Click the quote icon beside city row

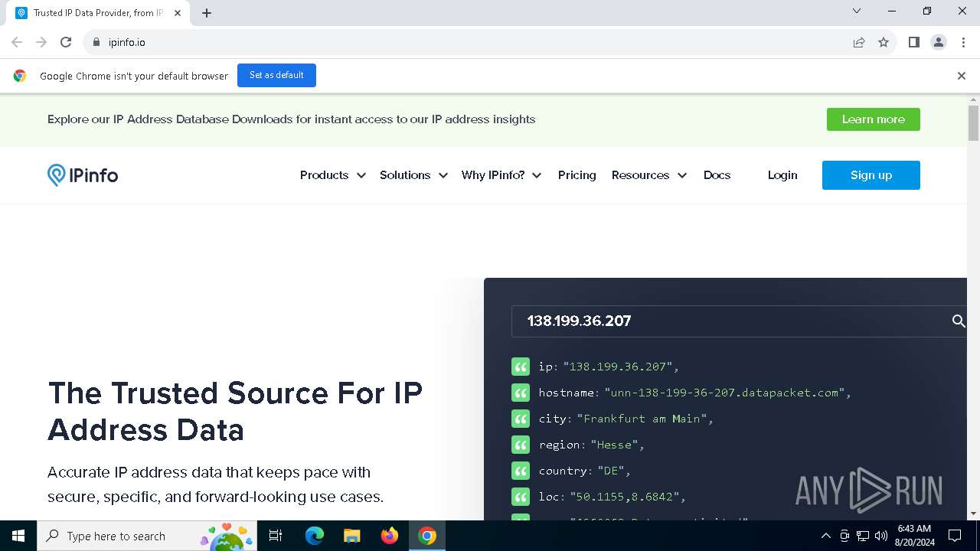pyautogui.click(x=521, y=419)
